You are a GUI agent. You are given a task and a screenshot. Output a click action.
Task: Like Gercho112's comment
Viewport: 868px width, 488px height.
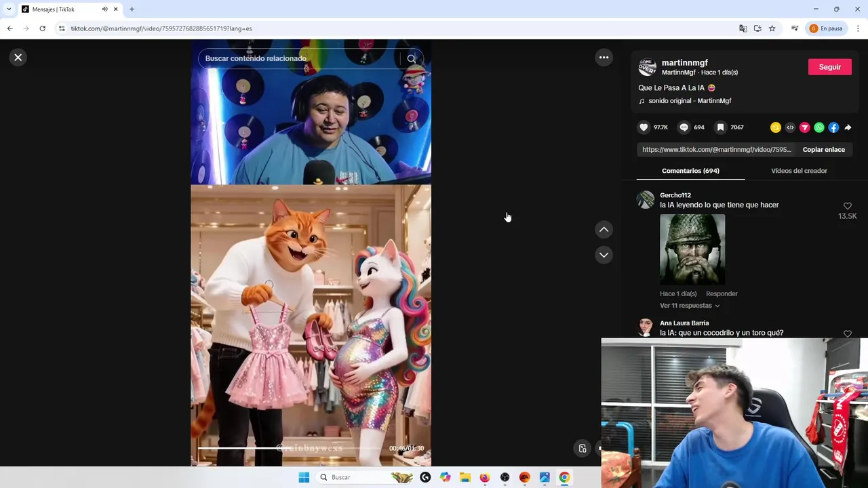848,206
